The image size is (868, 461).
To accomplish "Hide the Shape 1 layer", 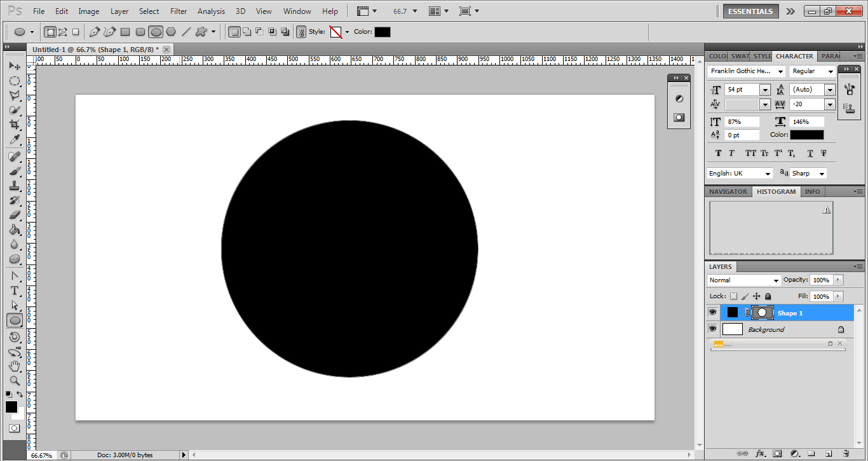I will tap(712, 312).
